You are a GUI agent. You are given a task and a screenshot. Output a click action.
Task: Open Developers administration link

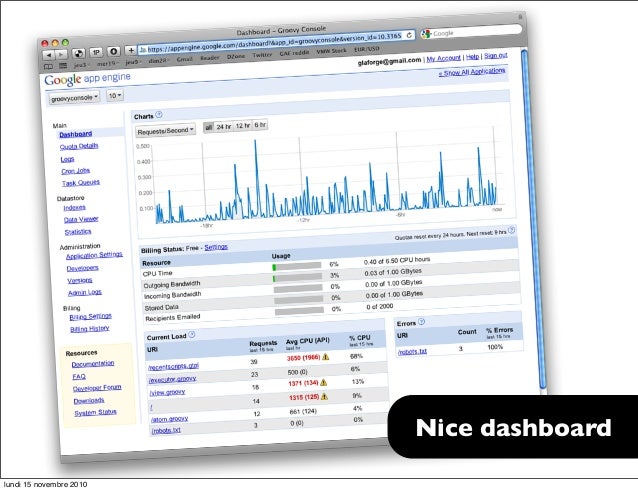83,268
